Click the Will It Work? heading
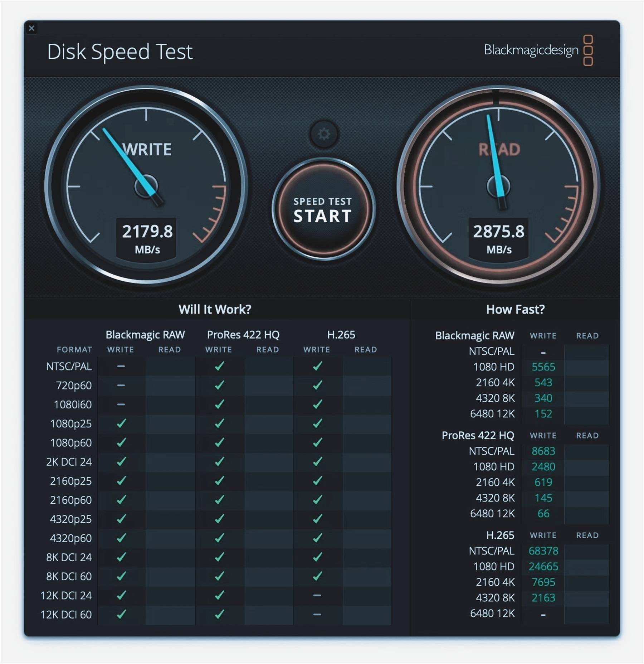 pos(215,309)
